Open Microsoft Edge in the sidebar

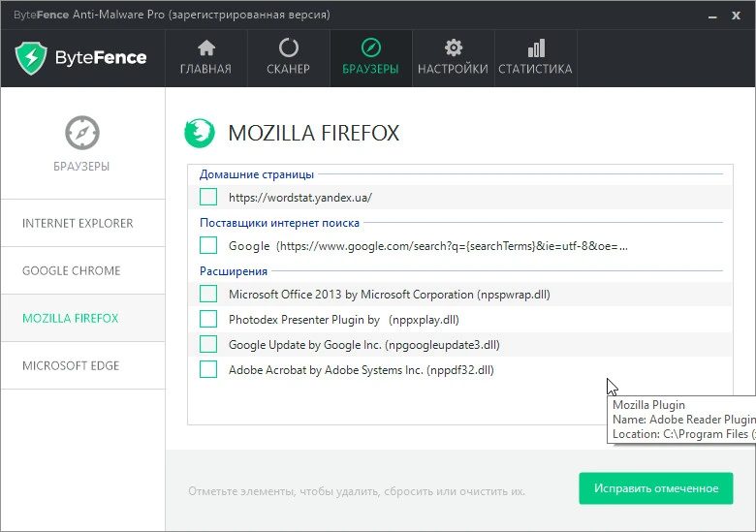(x=83, y=365)
